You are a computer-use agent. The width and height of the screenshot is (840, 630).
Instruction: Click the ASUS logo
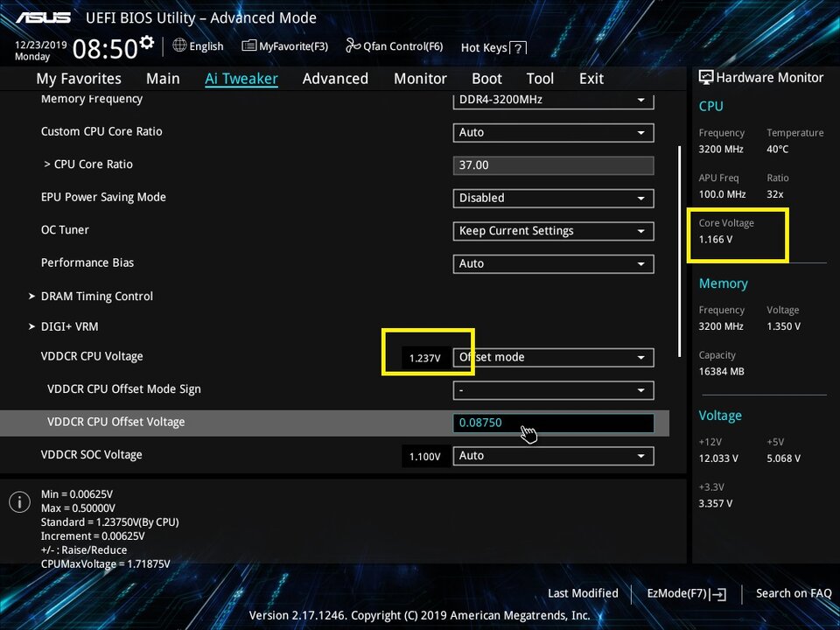pyautogui.click(x=43, y=17)
